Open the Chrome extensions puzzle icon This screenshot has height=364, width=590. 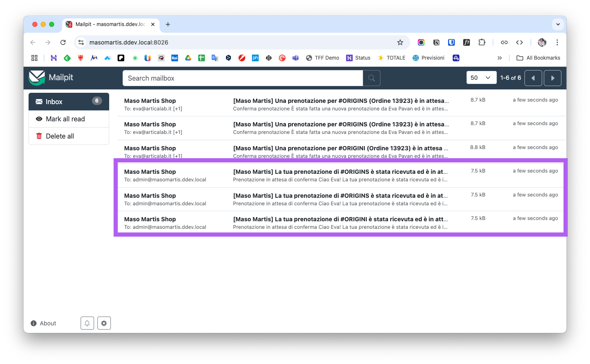[482, 42]
